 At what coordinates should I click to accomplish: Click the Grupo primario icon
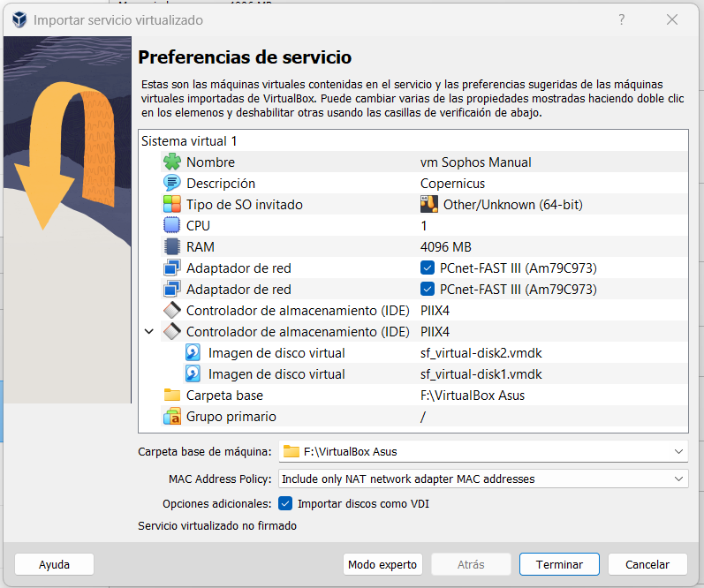coord(171,417)
